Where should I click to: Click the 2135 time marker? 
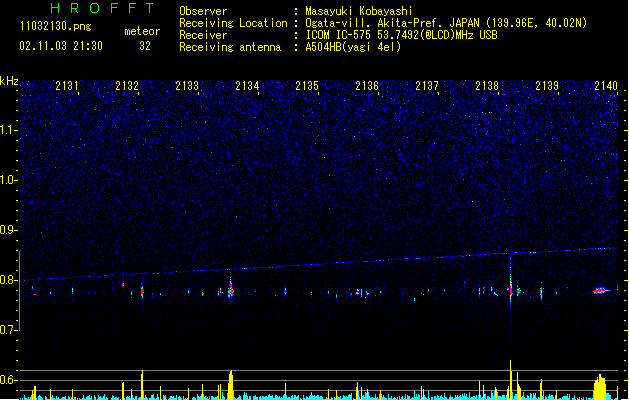307,85
